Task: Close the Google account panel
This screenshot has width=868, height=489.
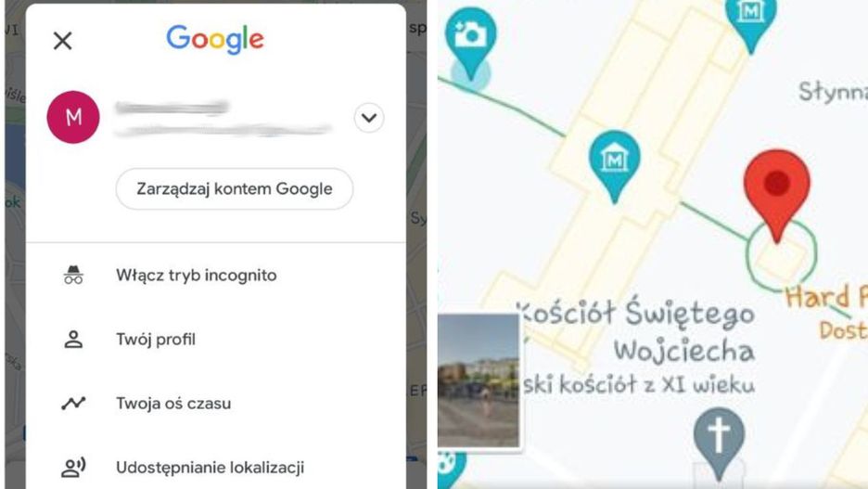Action: (x=62, y=41)
